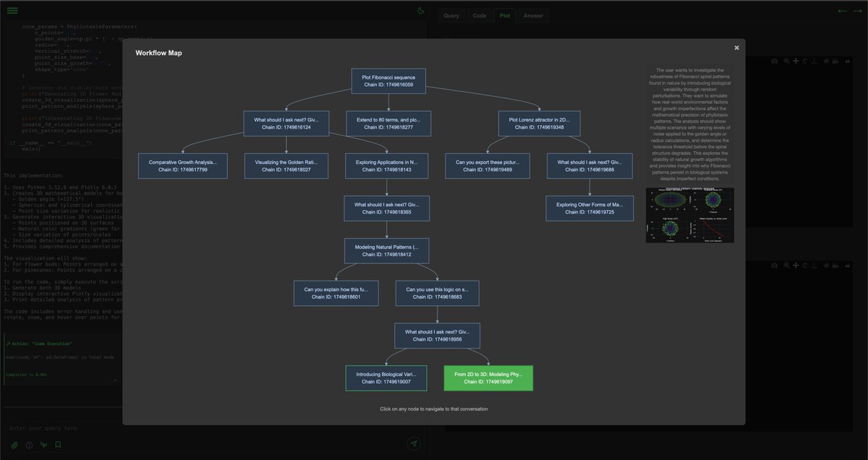
Task: Reset camera home on lower plot toolbar
Action: point(825,265)
